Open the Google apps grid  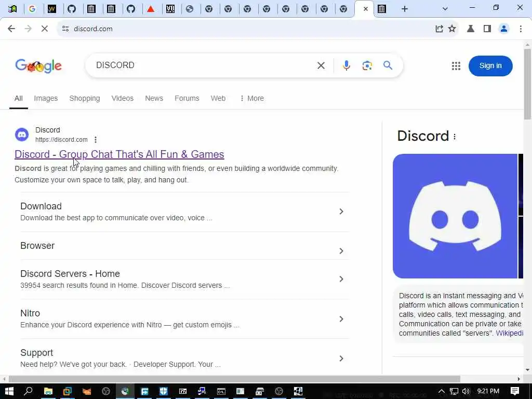tap(456, 66)
